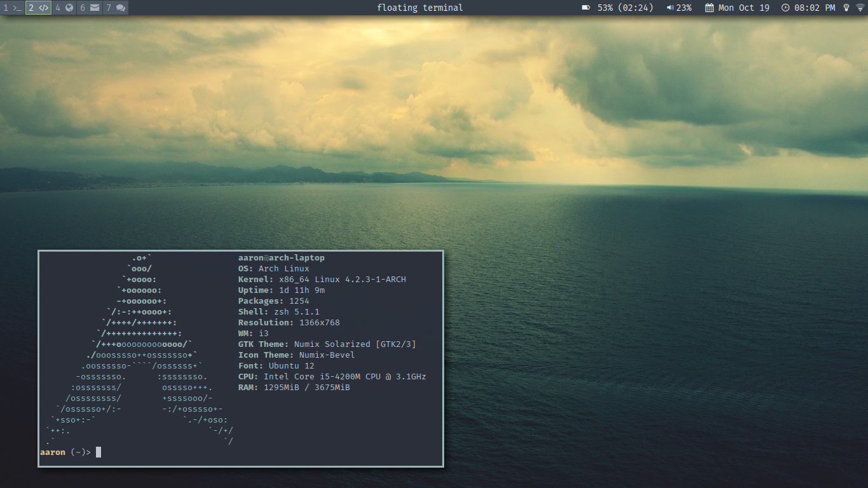Go to workspace 4 web browser
The width and height of the screenshot is (868, 488).
(64, 8)
